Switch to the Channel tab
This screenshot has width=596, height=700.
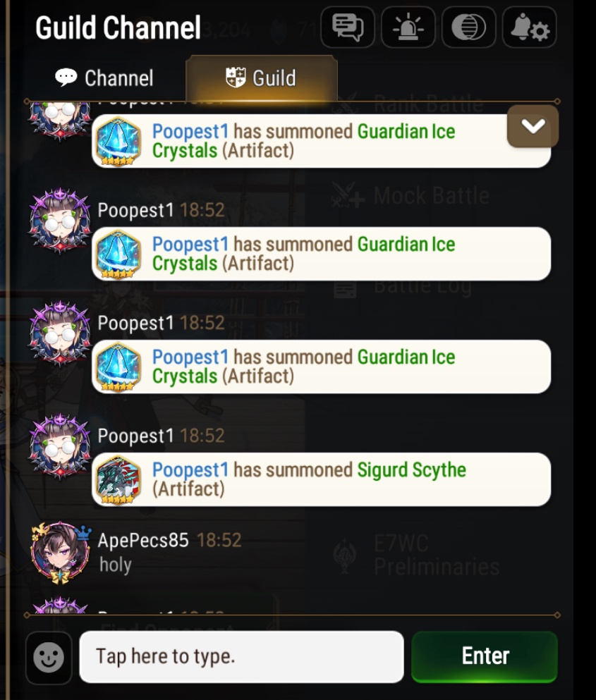[x=104, y=78]
